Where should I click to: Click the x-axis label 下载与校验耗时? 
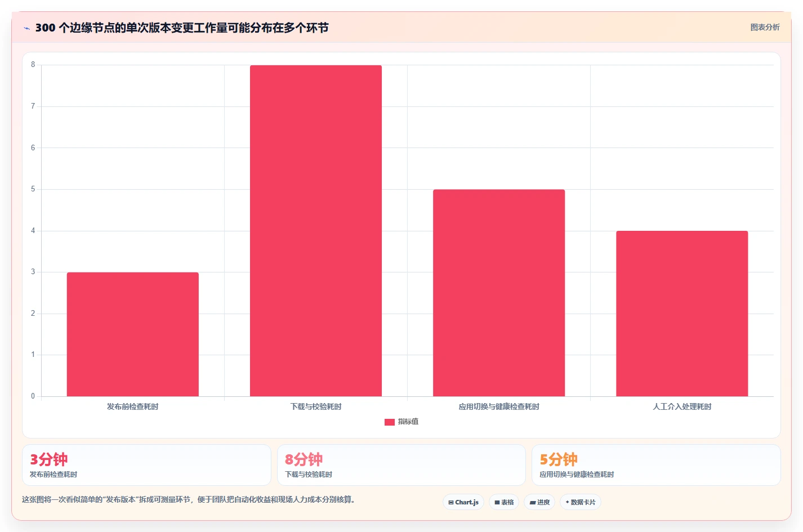click(316, 406)
